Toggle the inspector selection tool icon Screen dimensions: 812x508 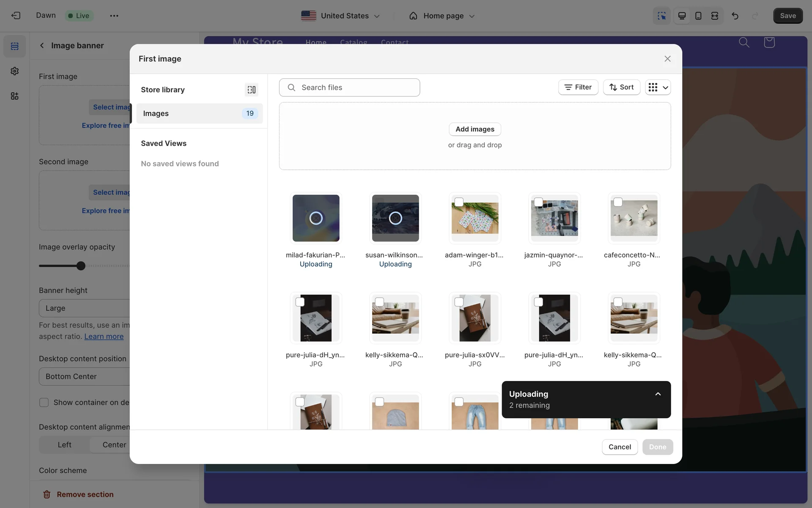click(661, 16)
